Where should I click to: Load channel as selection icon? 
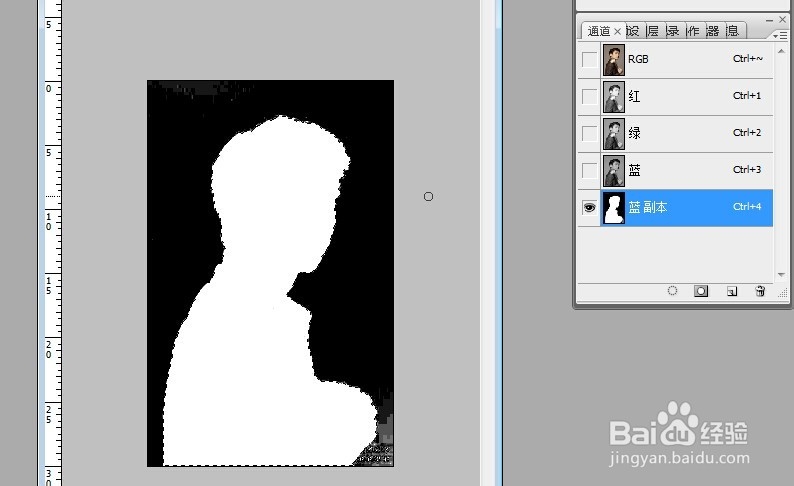(672, 291)
